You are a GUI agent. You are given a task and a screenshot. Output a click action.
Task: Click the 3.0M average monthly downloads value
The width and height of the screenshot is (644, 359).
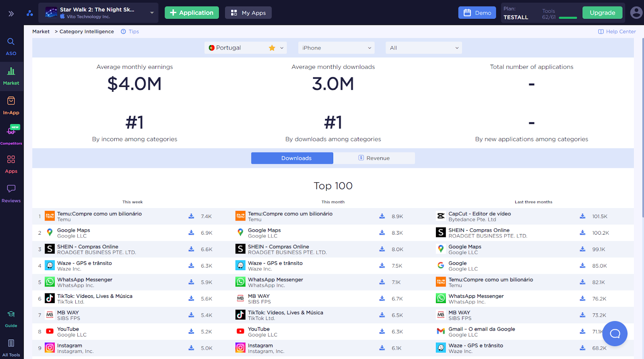(x=333, y=84)
